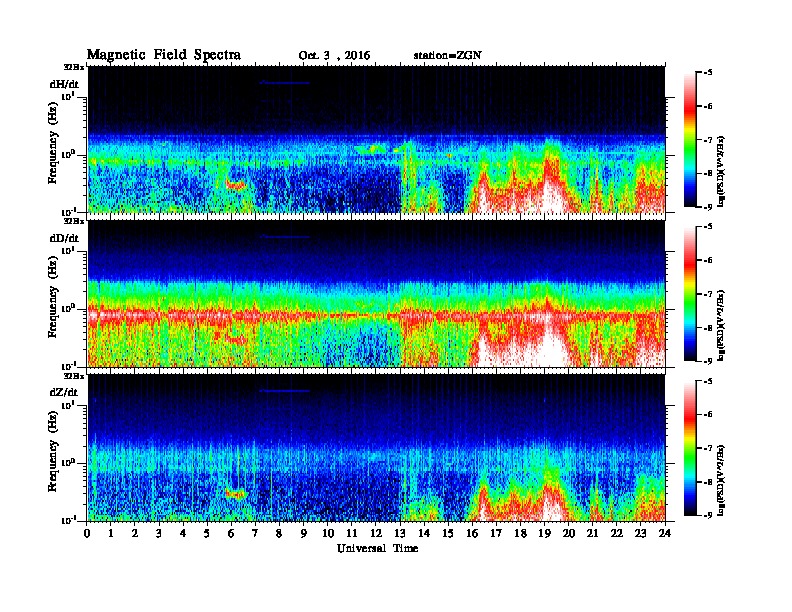This screenshot has width=792, height=612.
Task: Click hour tick label '17' on time axis
Action: tap(497, 533)
